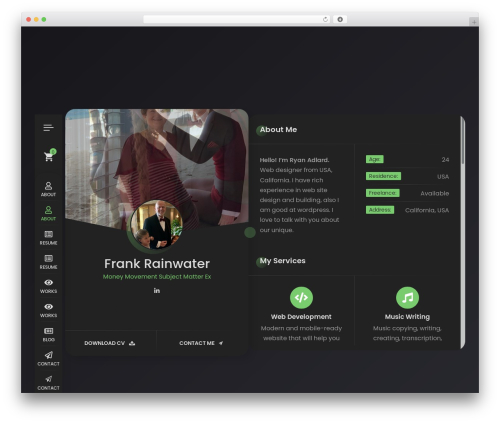Click the icon right of the address bar

[340, 19]
